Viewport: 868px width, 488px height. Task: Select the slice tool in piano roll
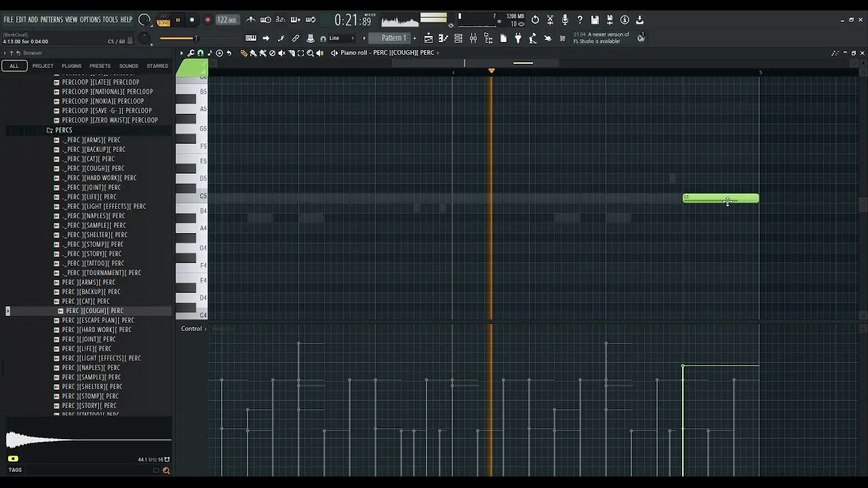tap(292, 53)
